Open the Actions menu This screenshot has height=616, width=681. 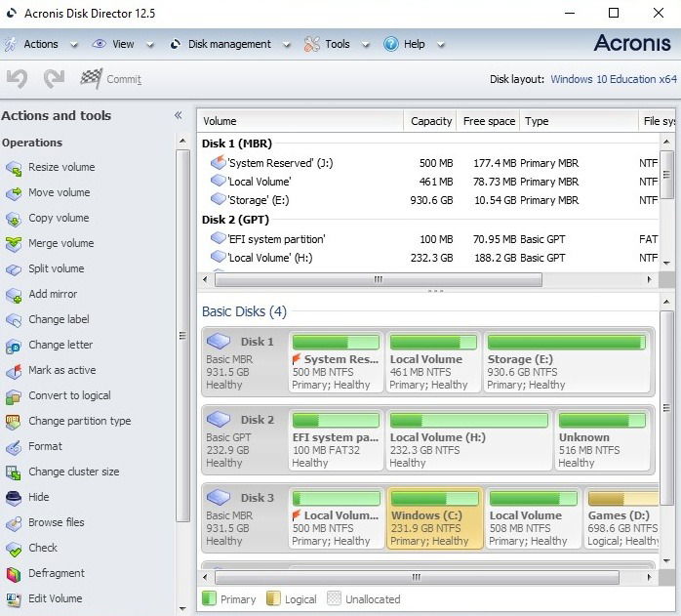click(41, 44)
